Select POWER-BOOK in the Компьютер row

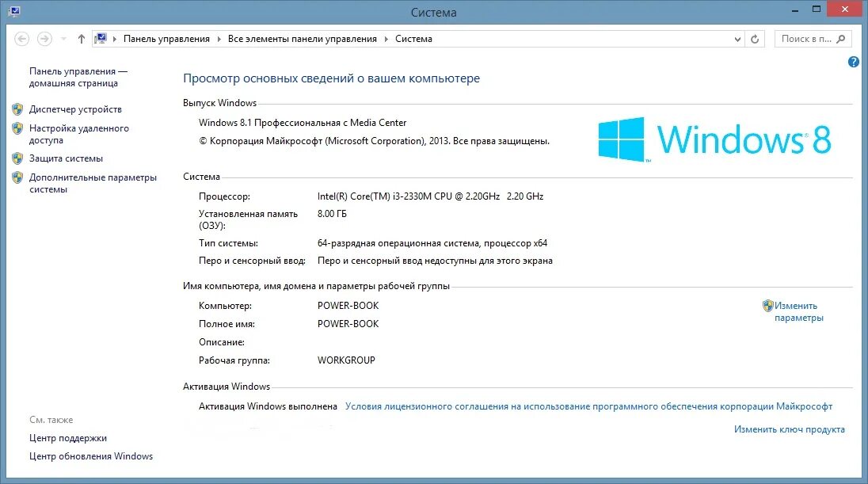pyautogui.click(x=348, y=306)
